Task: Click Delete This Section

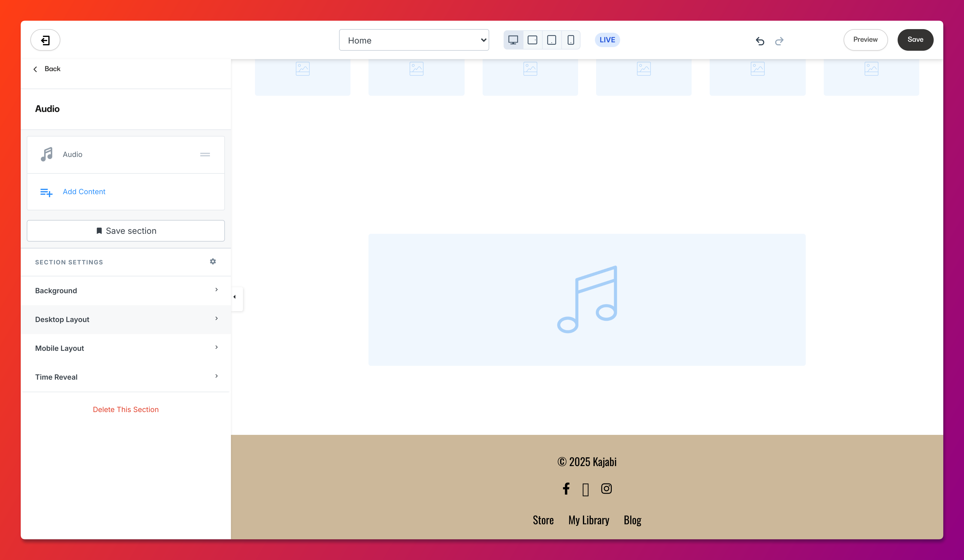Action: tap(126, 409)
